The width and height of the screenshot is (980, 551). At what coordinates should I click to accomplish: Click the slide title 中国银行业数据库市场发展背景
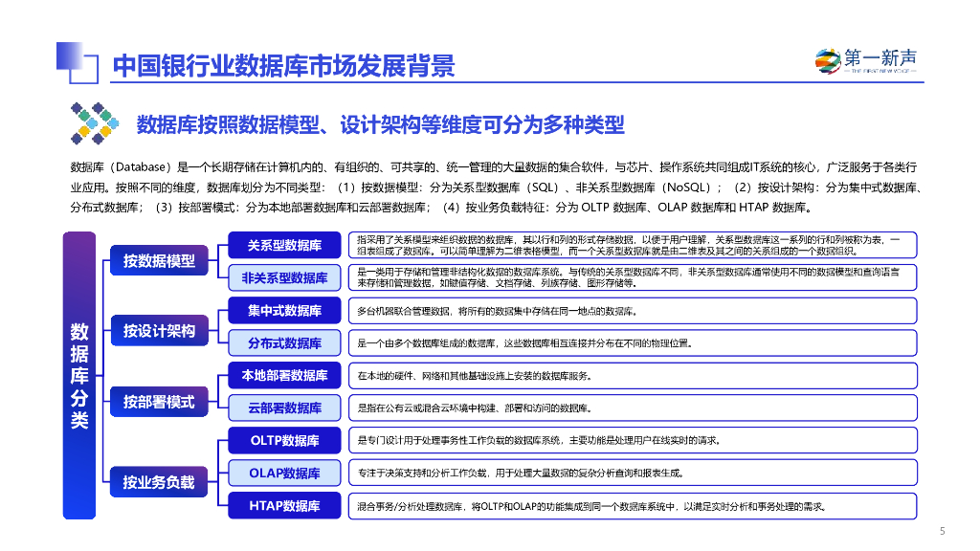tap(283, 66)
